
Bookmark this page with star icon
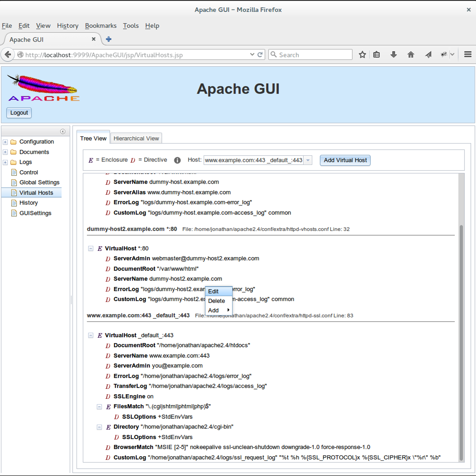coord(362,55)
